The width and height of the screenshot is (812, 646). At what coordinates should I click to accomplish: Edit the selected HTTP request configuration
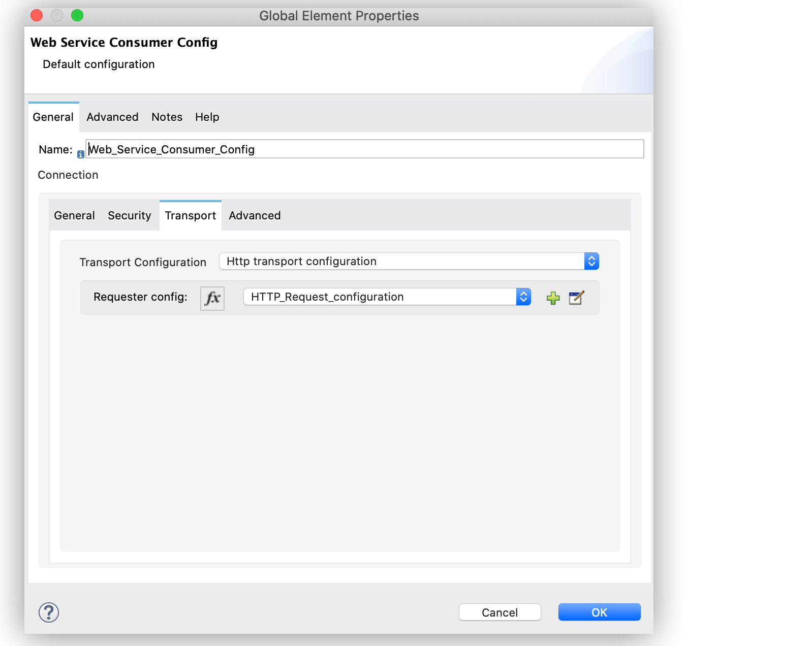tap(576, 298)
